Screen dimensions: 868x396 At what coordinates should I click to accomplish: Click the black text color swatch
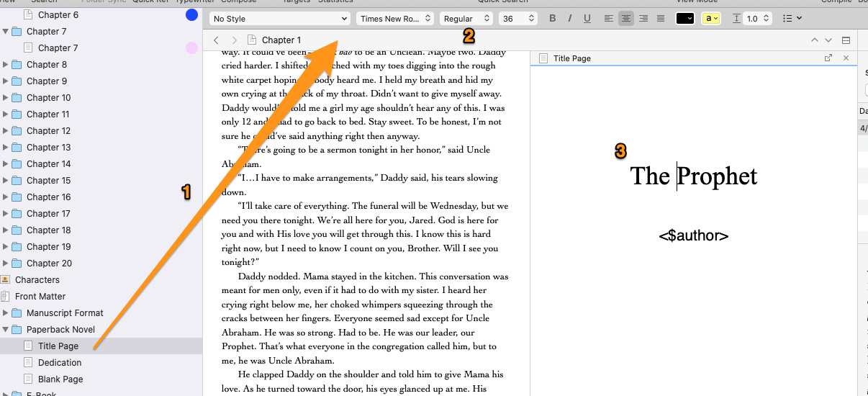click(x=684, y=19)
